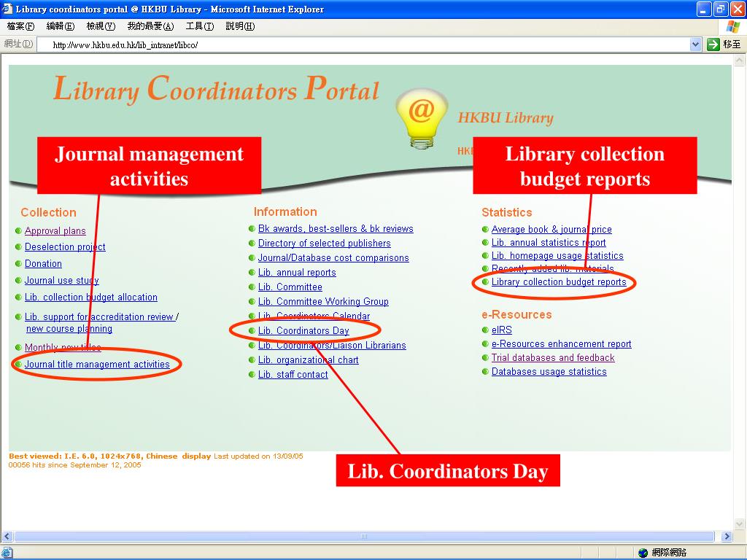Open the 編輯(E) edit menu
747x560 pixels.
[x=61, y=26]
